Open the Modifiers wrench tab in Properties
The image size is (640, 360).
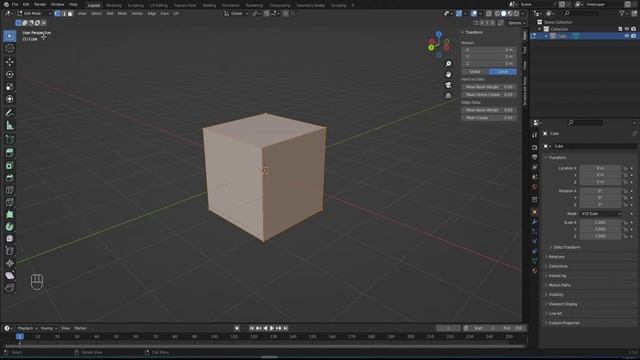(x=535, y=222)
